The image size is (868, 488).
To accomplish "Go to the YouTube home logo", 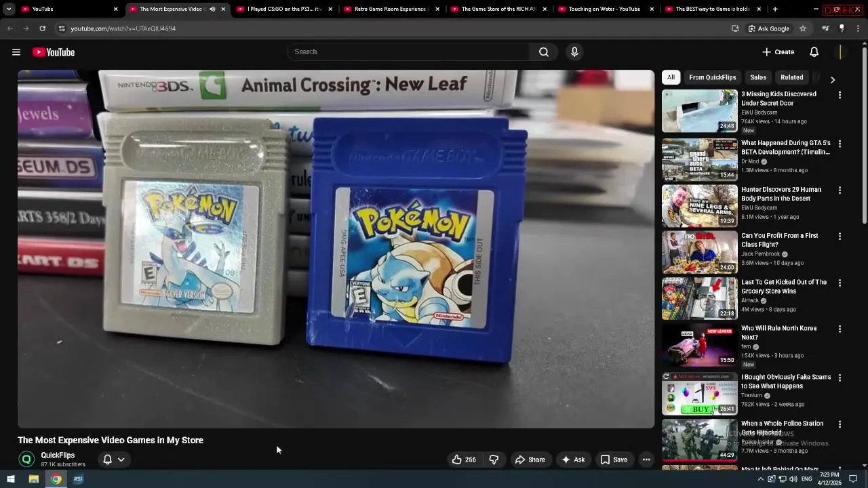I will [54, 52].
